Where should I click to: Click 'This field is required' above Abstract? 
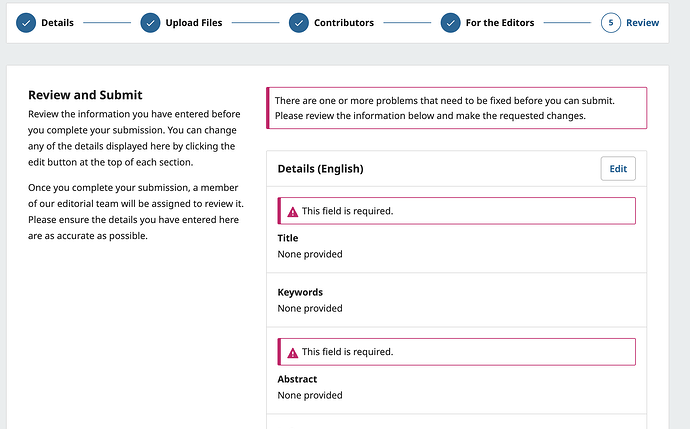[347, 352]
